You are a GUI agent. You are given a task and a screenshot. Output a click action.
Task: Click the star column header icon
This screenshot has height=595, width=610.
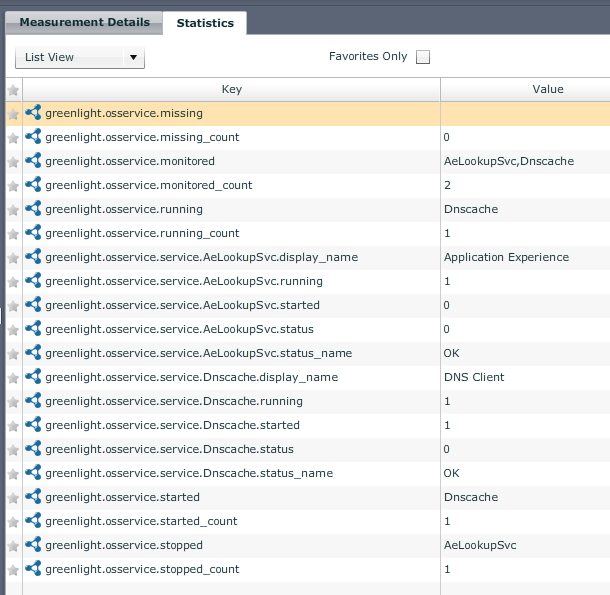[x=13, y=90]
